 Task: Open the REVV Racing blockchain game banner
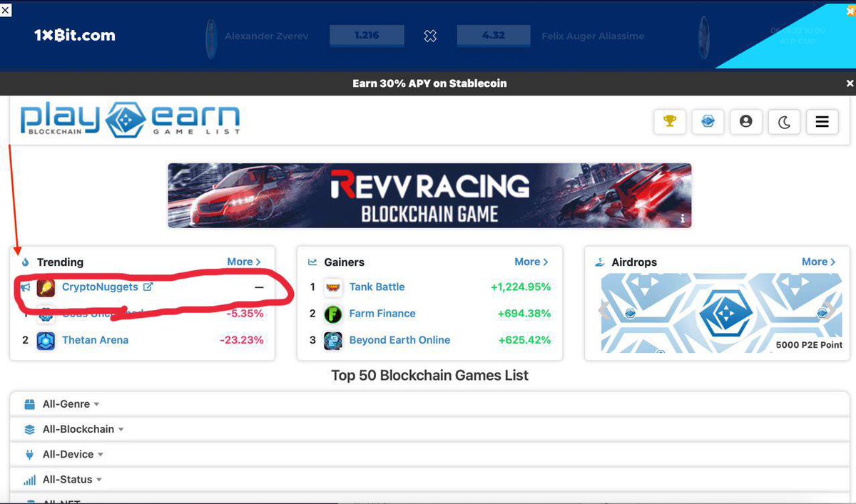(429, 195)
